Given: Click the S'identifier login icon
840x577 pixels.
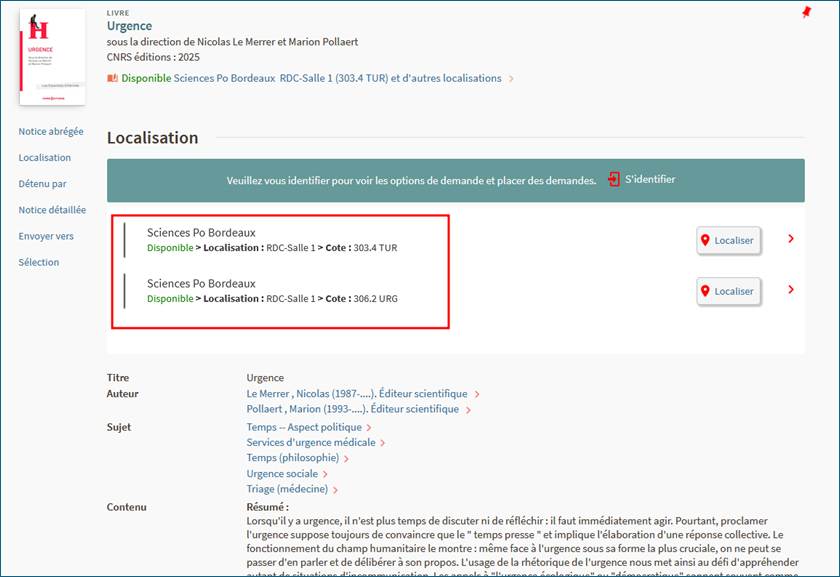Looking at the screenshot, I should point(614,180).
